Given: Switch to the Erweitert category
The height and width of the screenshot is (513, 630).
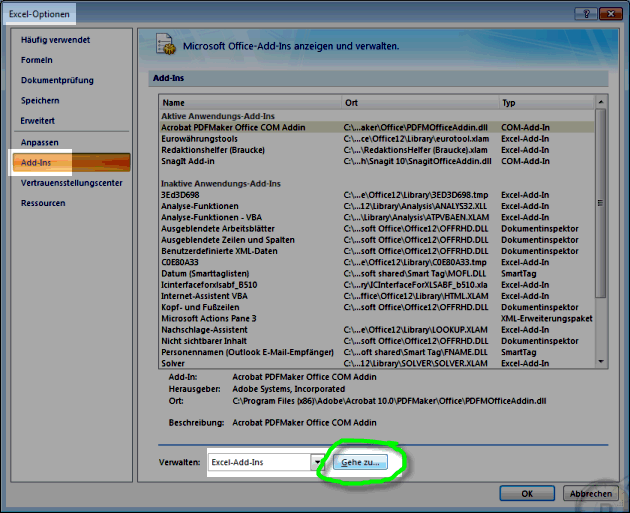Looking at the screenshot, I should click(x=37, y=121).
